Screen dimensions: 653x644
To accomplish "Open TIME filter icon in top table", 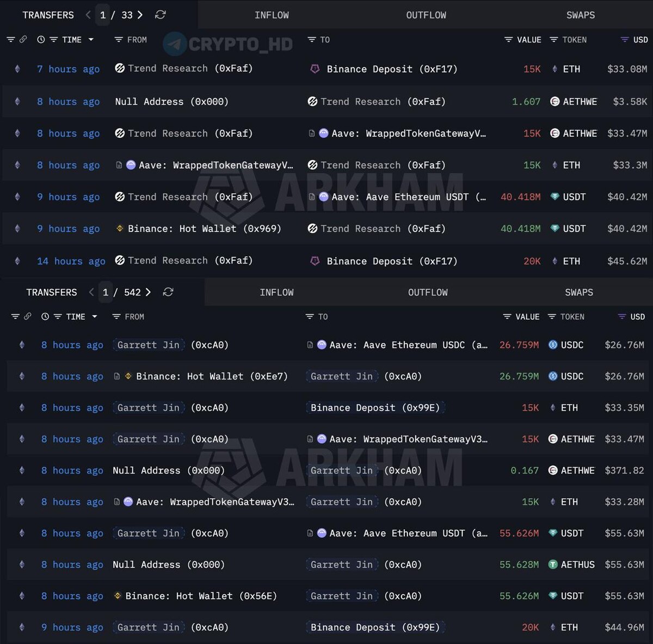I will click(x=53, y=40).
